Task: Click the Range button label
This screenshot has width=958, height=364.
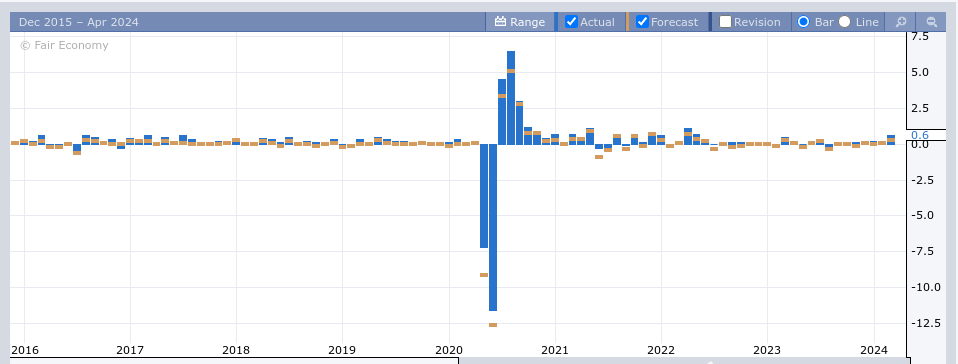Action: coord(527,22)
